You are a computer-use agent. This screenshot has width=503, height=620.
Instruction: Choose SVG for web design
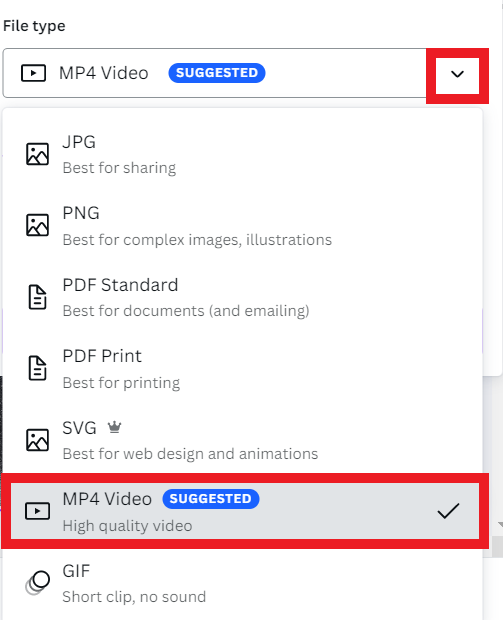(242, 440)
